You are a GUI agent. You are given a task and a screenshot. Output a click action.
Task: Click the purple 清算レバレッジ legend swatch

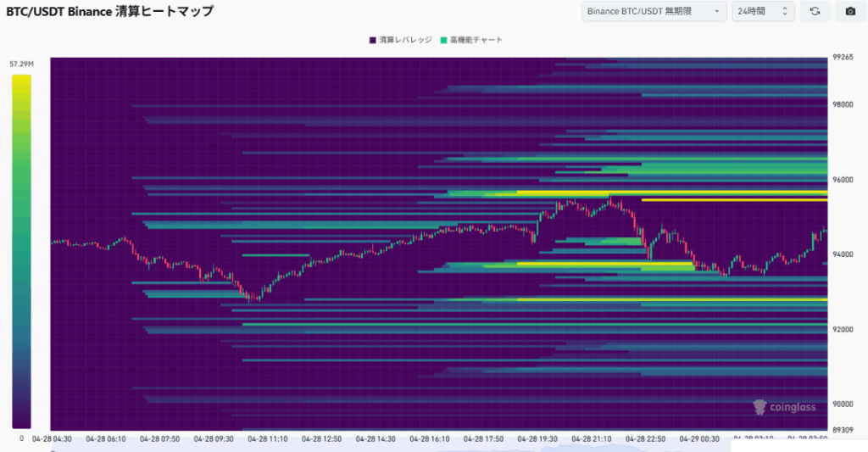click(373, 40)
